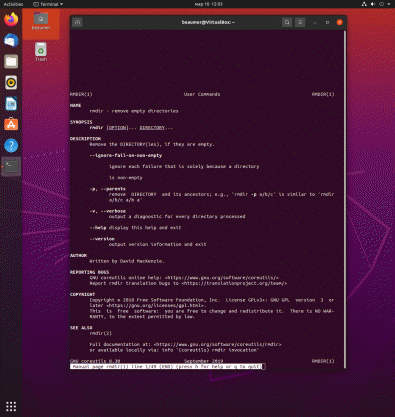Open the Terminal app menu in top bar
This screenshot has height=417, width=395.
48,4
